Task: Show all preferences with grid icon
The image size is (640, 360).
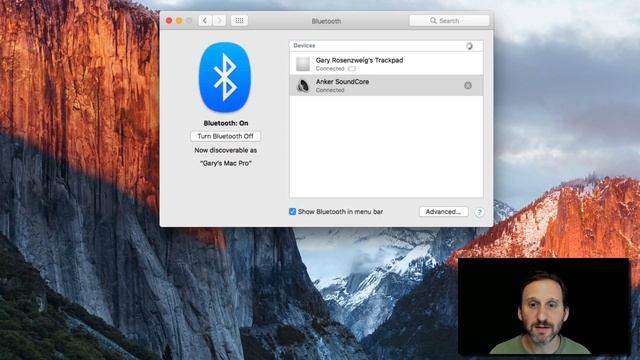Action: coord(239,20)
